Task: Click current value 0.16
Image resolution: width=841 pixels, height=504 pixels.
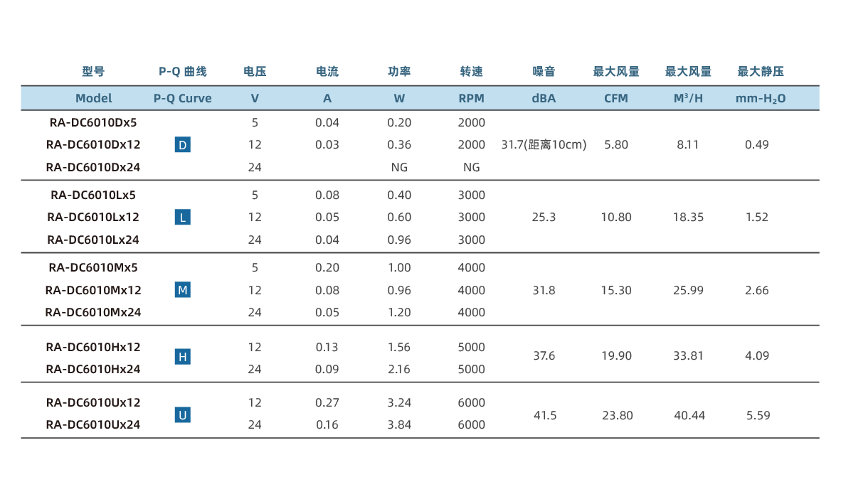Action: click(327, 424)
